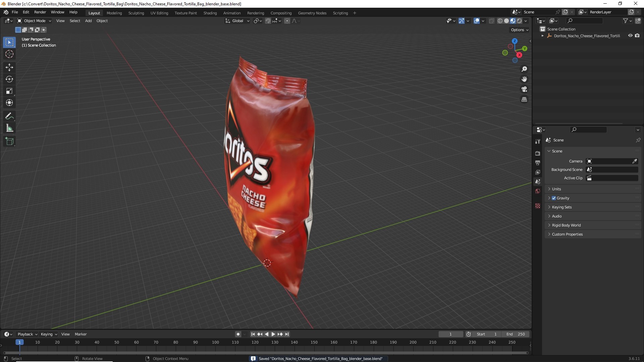Open the Playback dropdown in timeline

click(27, 334)
